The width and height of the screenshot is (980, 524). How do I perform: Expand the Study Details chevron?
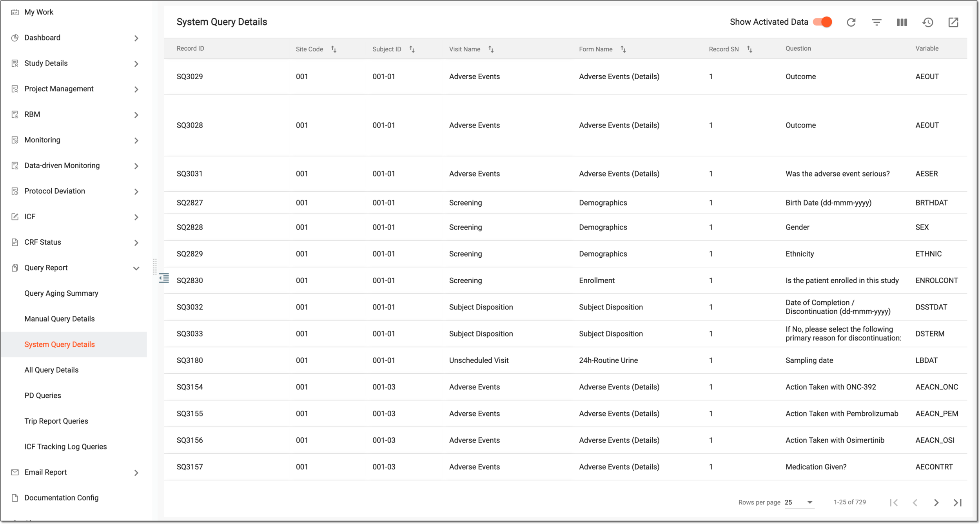(136, 64)
